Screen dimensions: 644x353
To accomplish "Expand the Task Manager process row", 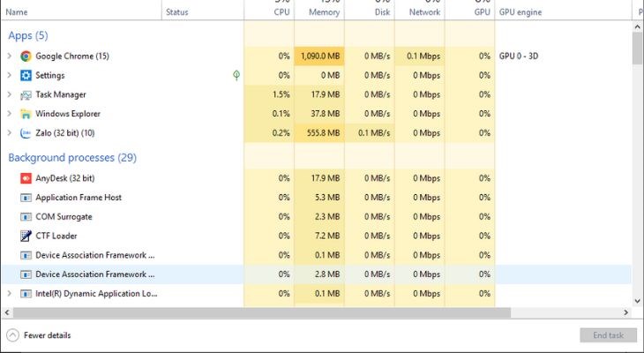I will point(10,94).
